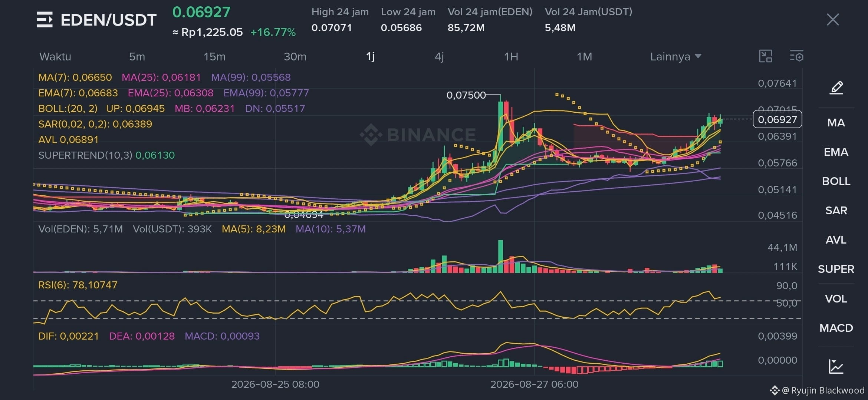Click the Low 24 jam value 0.05686
This screenshot has width=868, height=400.
pyautogui.click(x=401, y=28)
